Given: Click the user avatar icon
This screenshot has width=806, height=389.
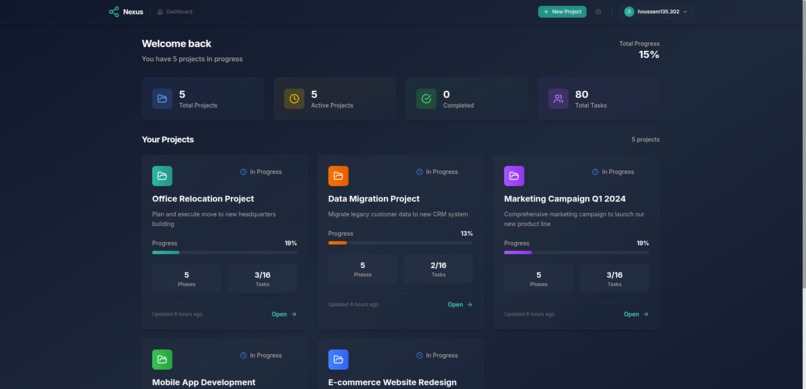Looking at the screenshot, I should (629, 12).
